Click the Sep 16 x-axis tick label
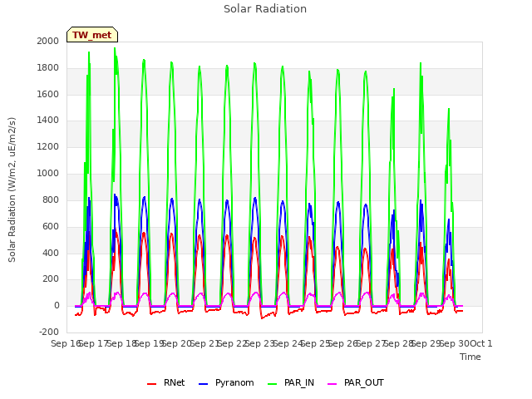Screen dimensions: 532x399 pyautogui.click(x=66, y=343)
